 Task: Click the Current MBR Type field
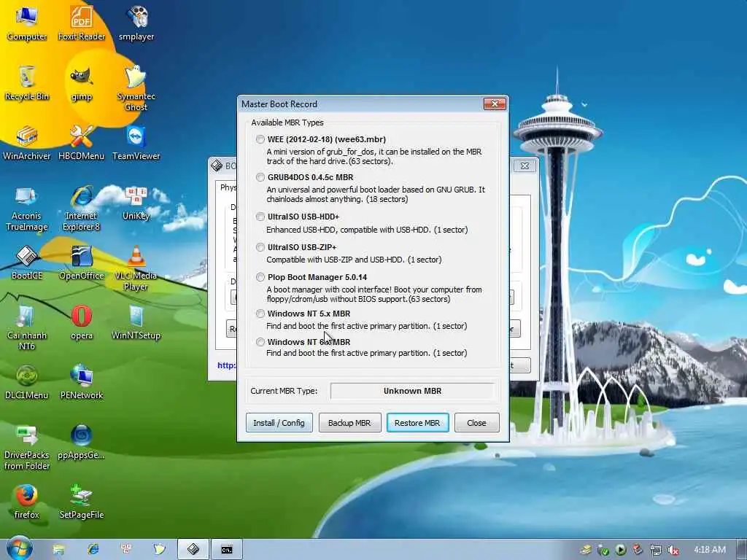click(413, 391)
